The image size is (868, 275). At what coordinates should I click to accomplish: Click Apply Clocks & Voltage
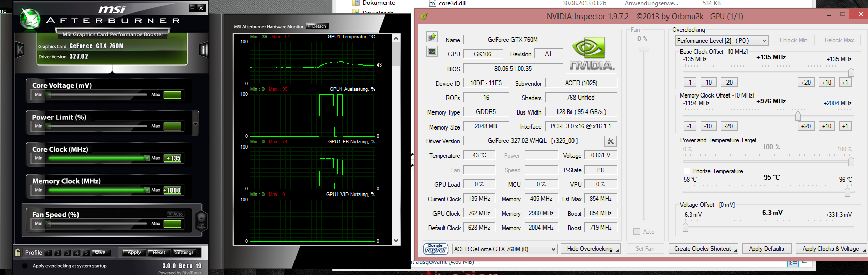pos(831,249)
